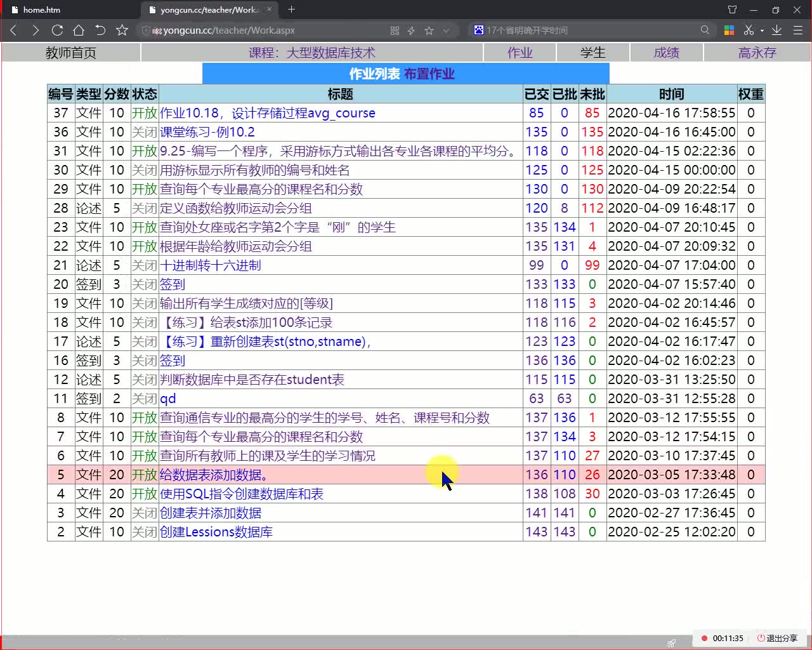Open assignment 十进制转十六进制

pos(211,265)
